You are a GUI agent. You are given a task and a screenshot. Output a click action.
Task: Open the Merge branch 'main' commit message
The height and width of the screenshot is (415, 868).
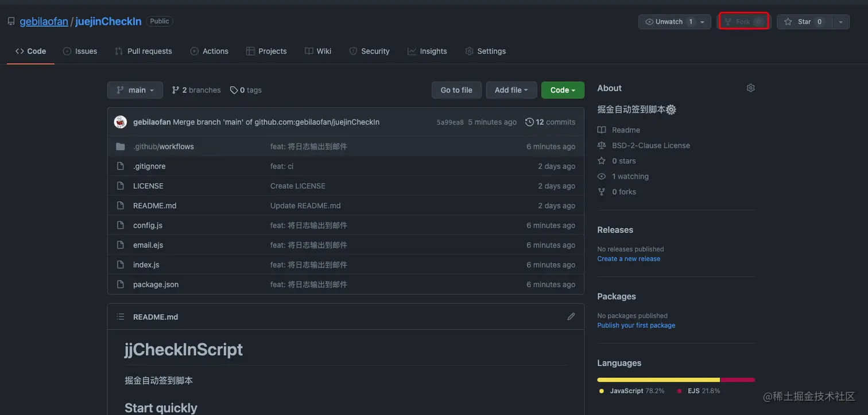(276, 122)
